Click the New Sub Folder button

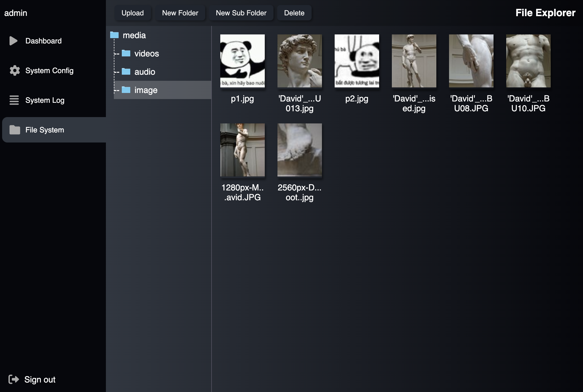pos(241,13)
